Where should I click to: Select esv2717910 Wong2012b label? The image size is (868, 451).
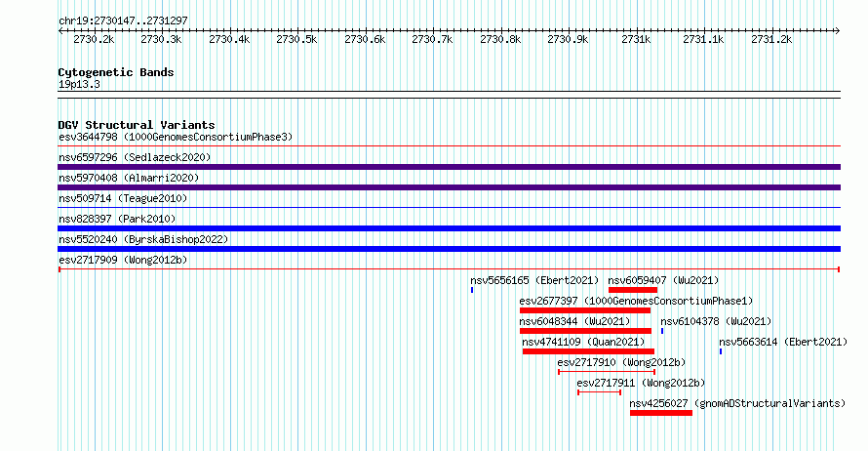621,362
